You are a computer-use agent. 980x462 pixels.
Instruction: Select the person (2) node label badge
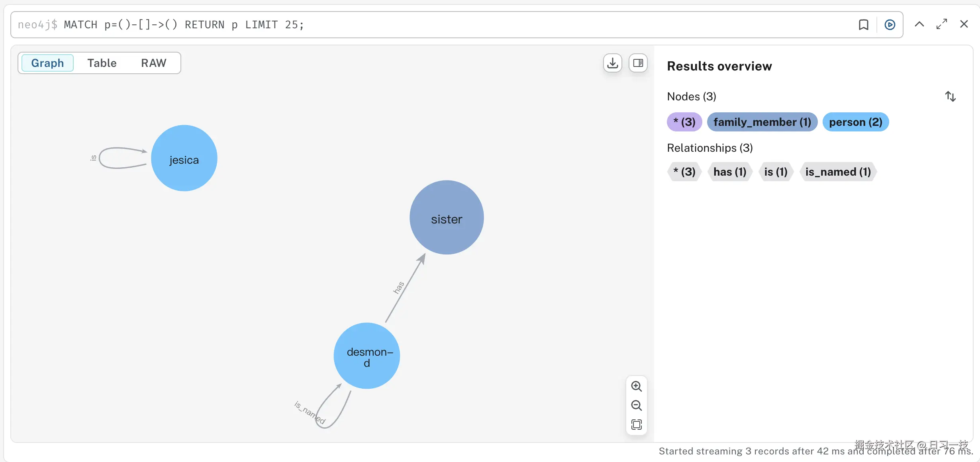point(855,122)
